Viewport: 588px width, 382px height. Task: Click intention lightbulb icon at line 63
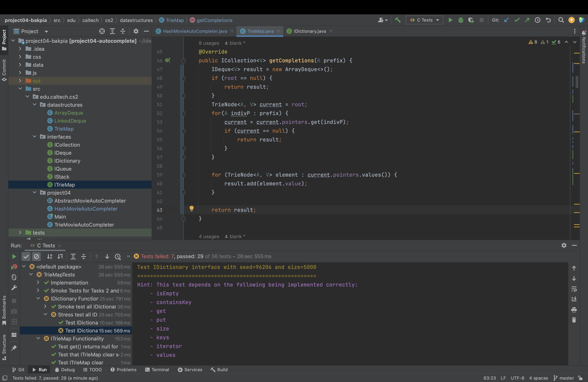pos(191,209)
